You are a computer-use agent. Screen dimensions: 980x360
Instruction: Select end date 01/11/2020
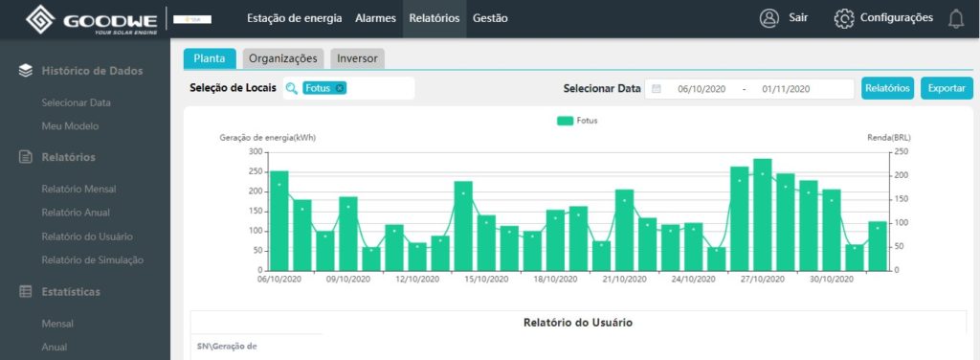coord(786,89)
